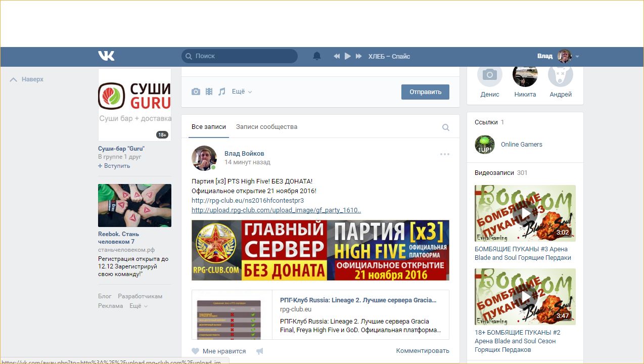This screenshot has height=364, width=644.
Task: Join group with Вступить link
Action: 114,165
